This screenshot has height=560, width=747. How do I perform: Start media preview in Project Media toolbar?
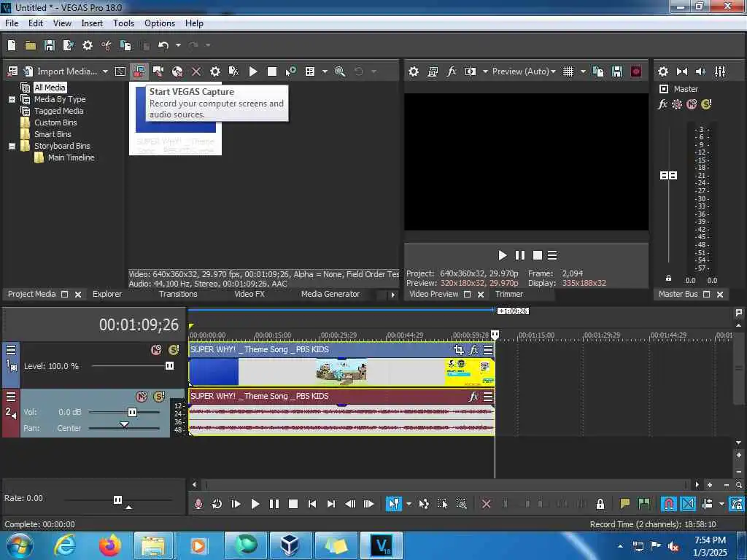point(253,71)
